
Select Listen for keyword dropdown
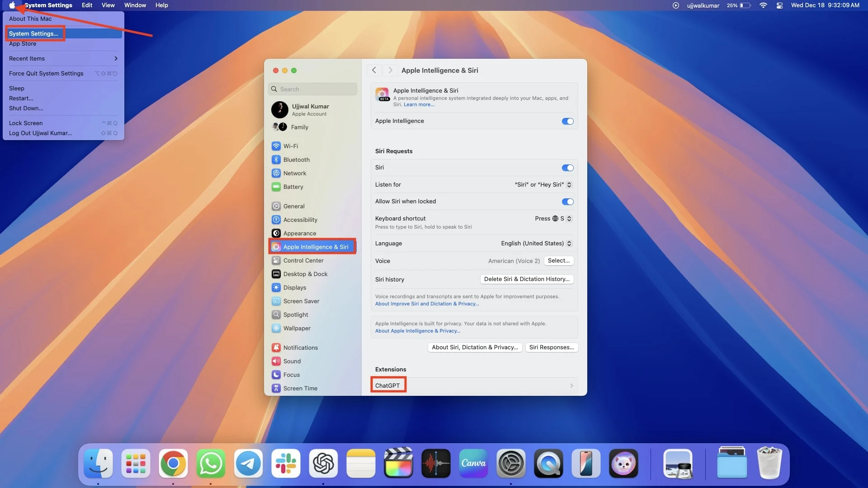click(x=541, y=185)
